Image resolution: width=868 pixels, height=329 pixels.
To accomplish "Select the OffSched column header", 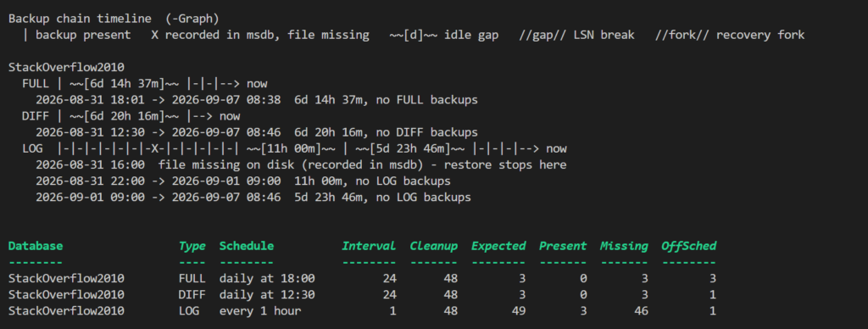I will pos(688,246).
